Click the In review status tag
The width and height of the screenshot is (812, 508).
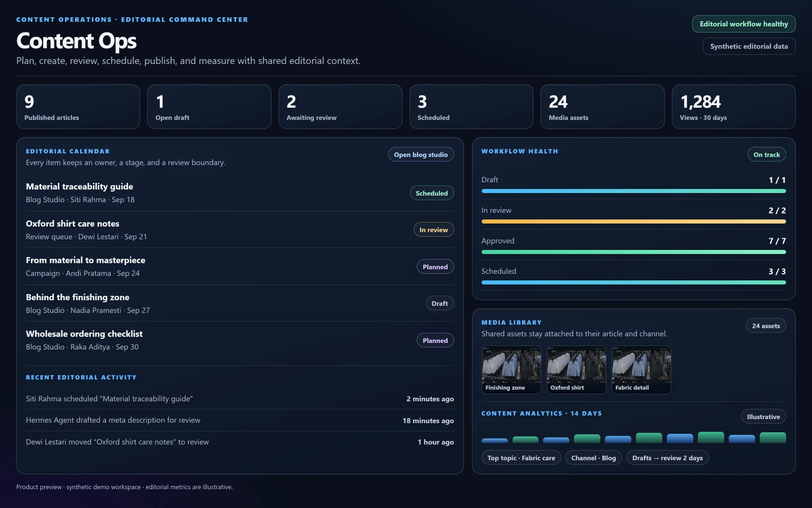click(433, 230)
